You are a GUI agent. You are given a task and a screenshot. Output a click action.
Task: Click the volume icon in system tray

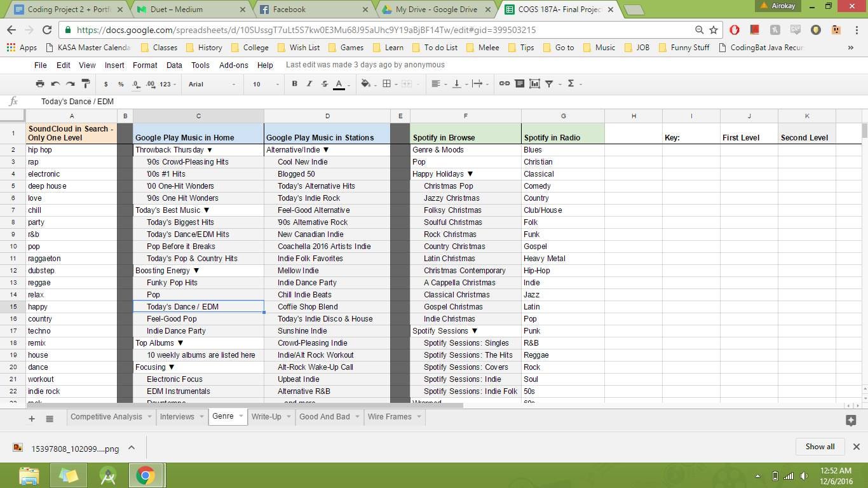pyautogui.click(x=804, y=476)
